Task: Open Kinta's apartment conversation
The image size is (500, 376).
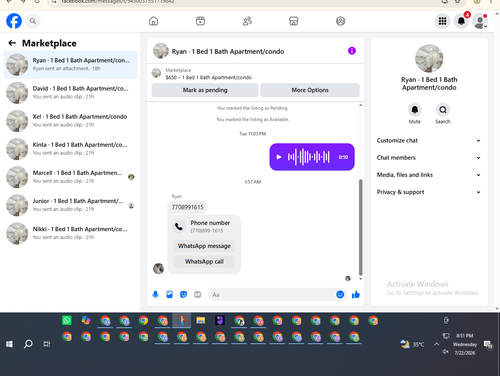Action: click(x=70, y=149)
